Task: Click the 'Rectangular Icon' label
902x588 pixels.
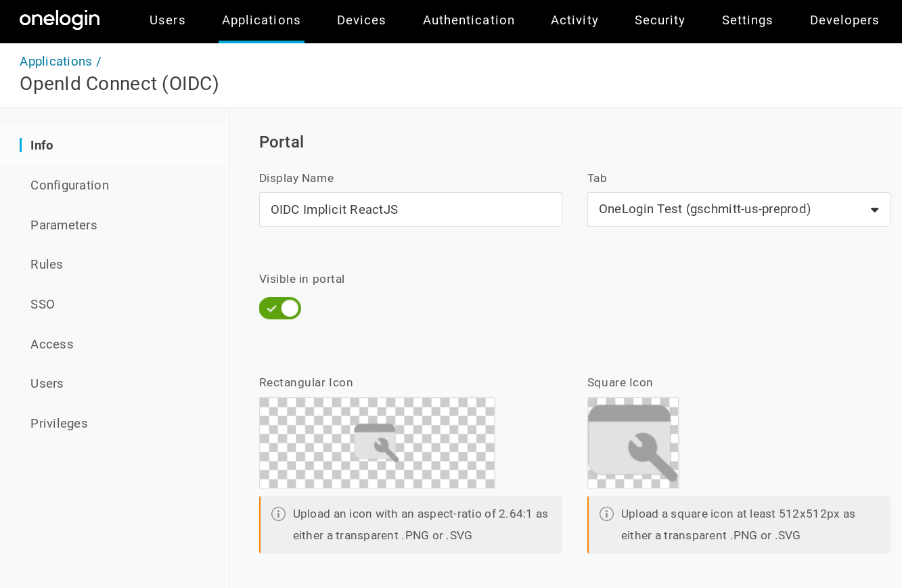Action: pos(306,383)
